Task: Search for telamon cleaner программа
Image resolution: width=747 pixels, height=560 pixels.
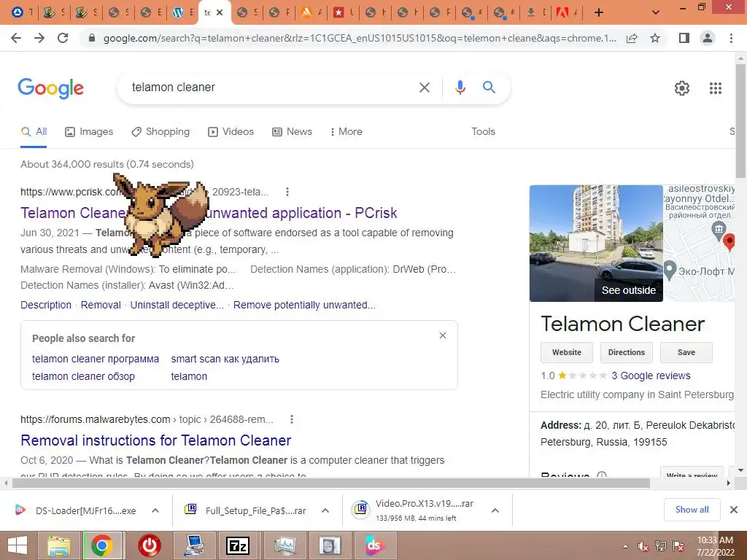Action: (96, 359)
